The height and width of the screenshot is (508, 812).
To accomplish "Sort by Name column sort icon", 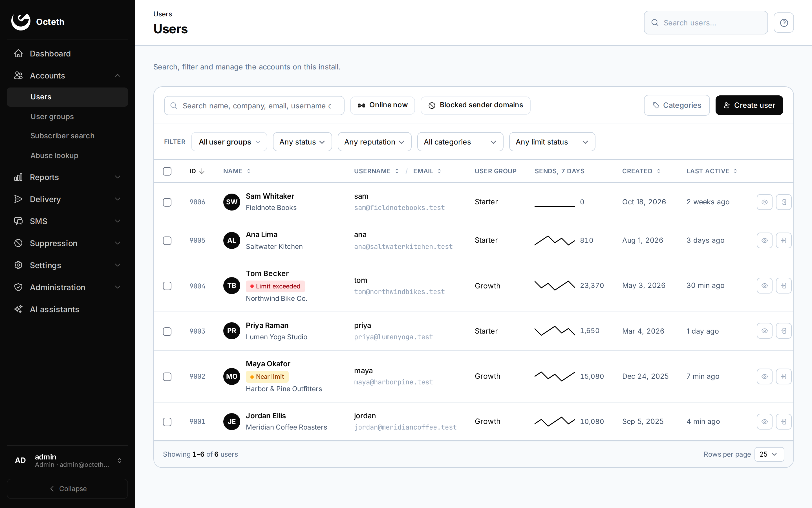I will pos(249,171).
